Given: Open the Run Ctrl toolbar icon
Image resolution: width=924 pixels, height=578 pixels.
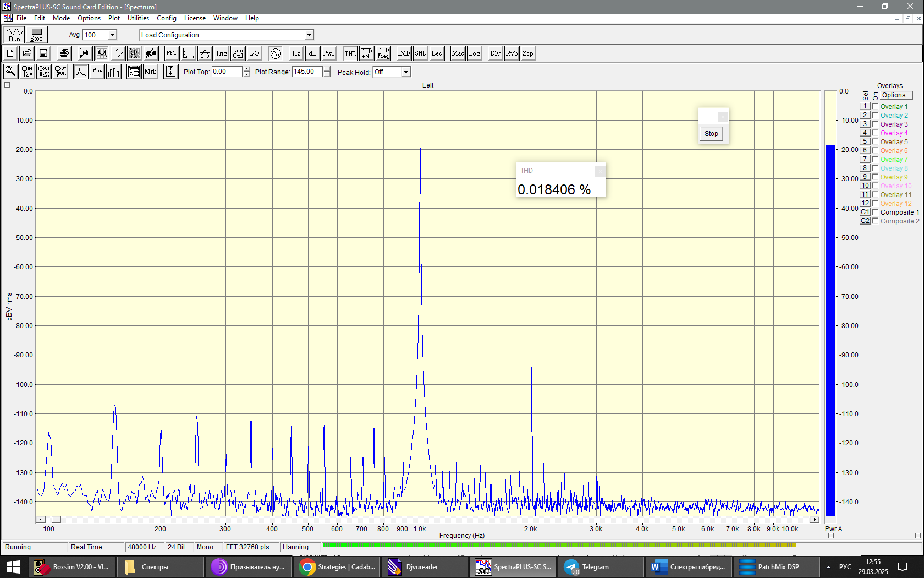Looking at the screenshot, I should (x=238, y=53).
